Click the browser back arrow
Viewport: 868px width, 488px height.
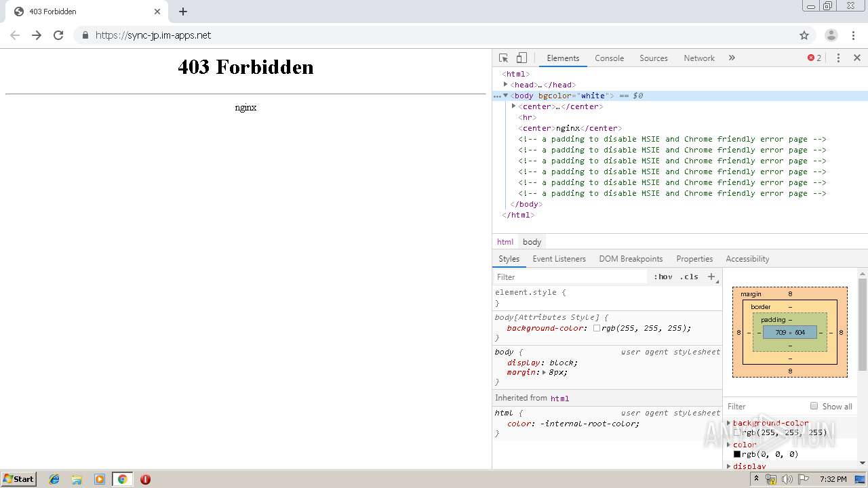pos(15,35)
